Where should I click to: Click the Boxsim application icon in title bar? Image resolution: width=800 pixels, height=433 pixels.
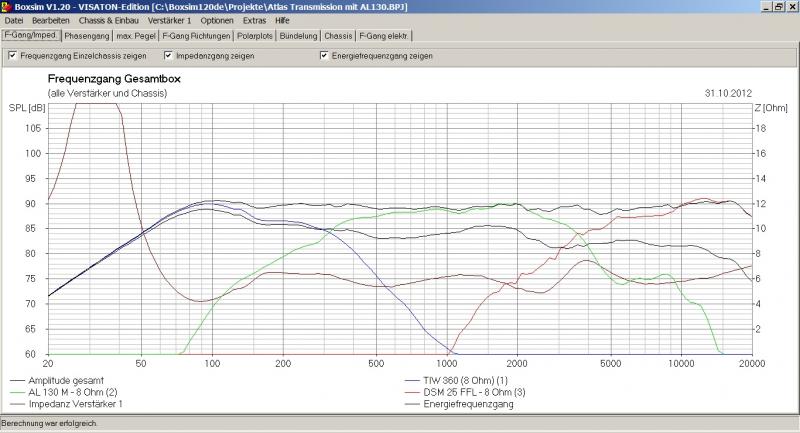tap(8, 6)
